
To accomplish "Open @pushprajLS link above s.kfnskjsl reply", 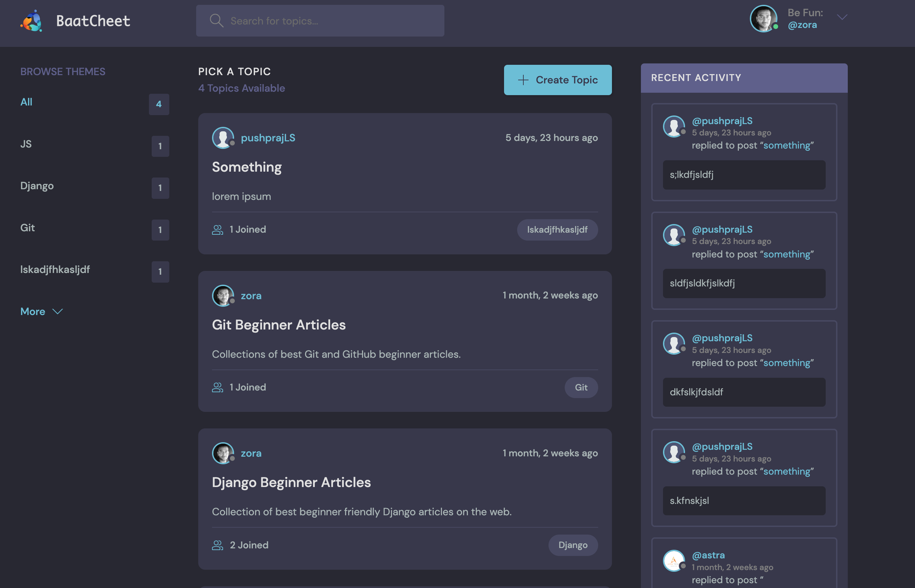I will (x=722, y=446).
